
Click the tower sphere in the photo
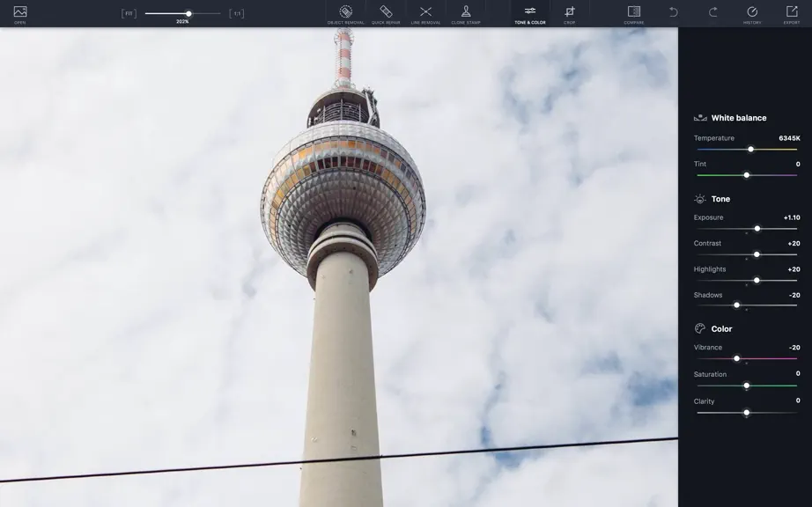tap(343, 199)
